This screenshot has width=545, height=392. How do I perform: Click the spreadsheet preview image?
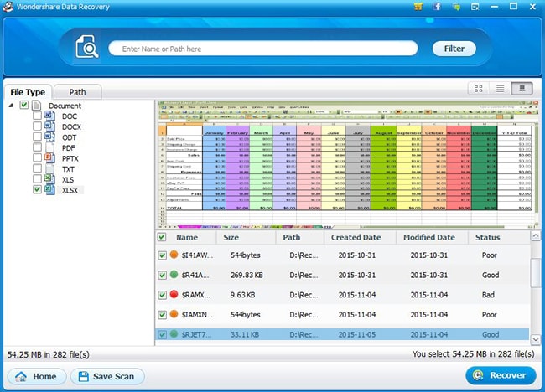point(348,164)
